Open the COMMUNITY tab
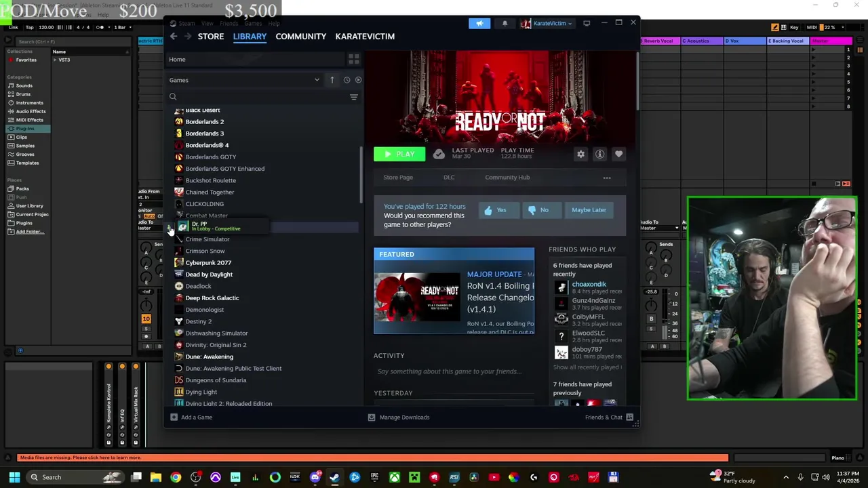The image size is (868, 488). (x=300, y=36)
